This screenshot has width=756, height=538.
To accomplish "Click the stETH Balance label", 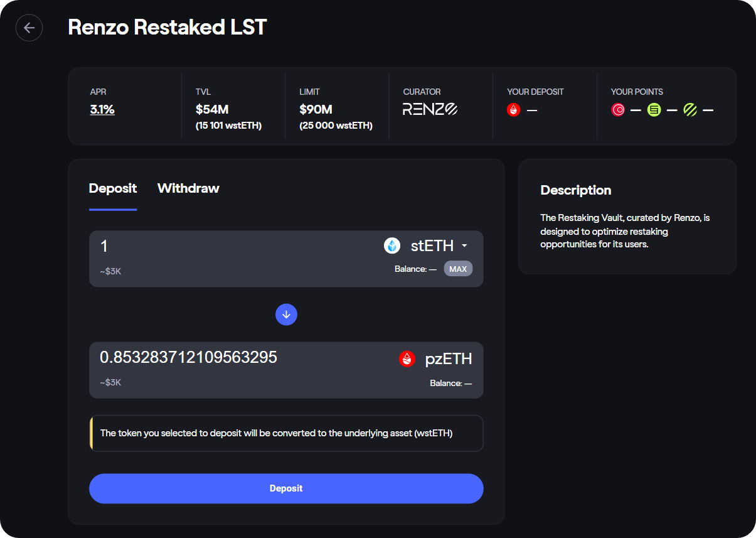I will click(x=415, y=269).
